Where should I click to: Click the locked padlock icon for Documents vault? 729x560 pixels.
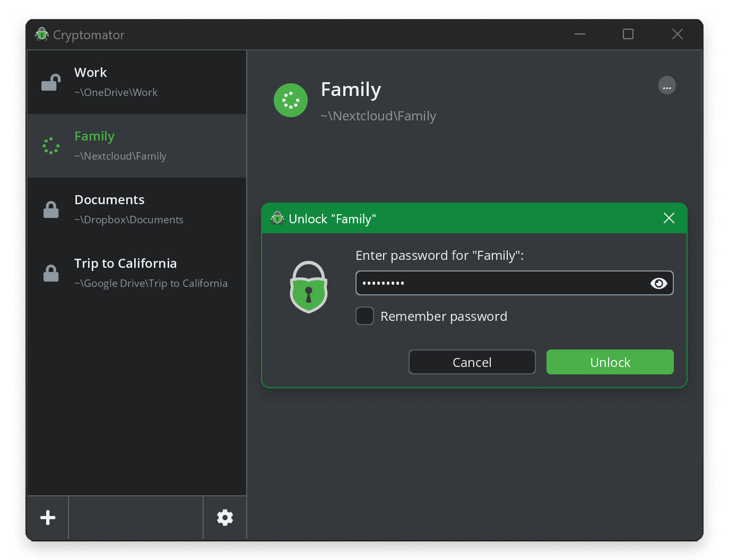coord(51,209)
